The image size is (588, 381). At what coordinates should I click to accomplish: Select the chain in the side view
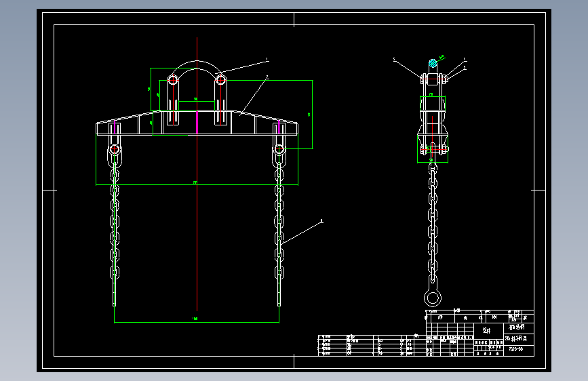433,223
